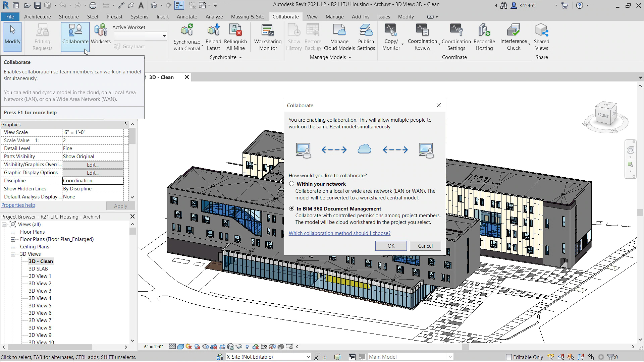The image size is (644, 362).
Task: Expand the 3D Views tree in Project Browser
Action: (12, 254)
